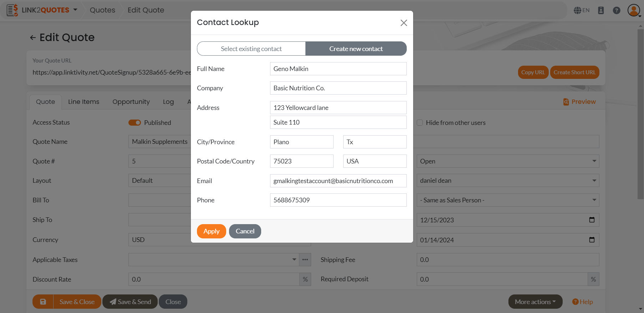
Task: Open the Help link at bottom
Action: [x=582, y=302]
